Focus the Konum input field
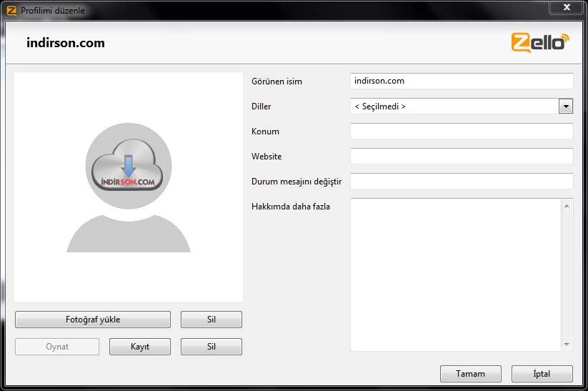588x391 pixels. click(462, 132)
